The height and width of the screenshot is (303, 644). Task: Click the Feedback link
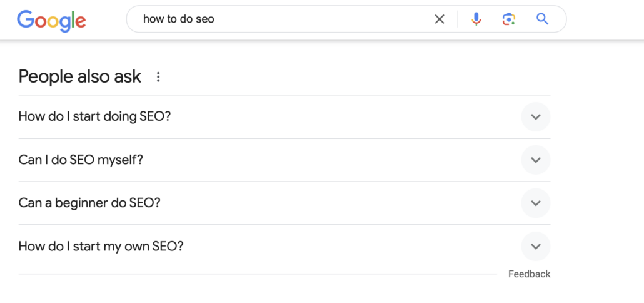[x=529, y=274]
